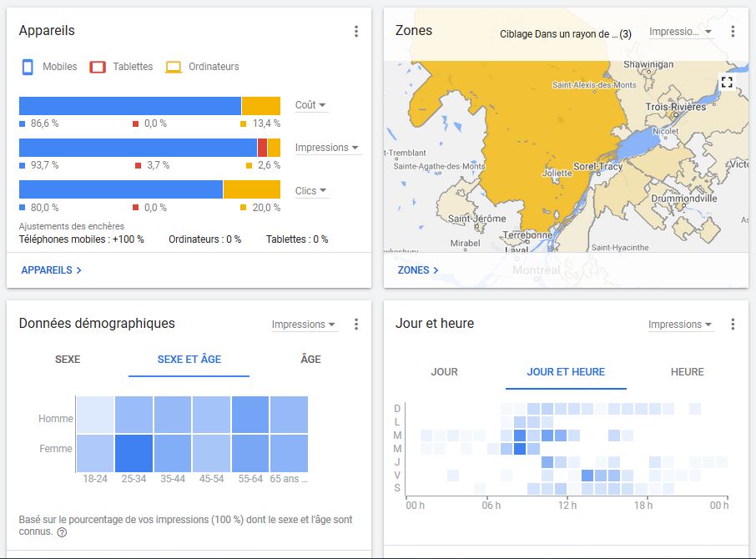Open Données démographiques card options menu
This screenshot has width=756, height=559.
pyautogui.click(x=356, y=325)
